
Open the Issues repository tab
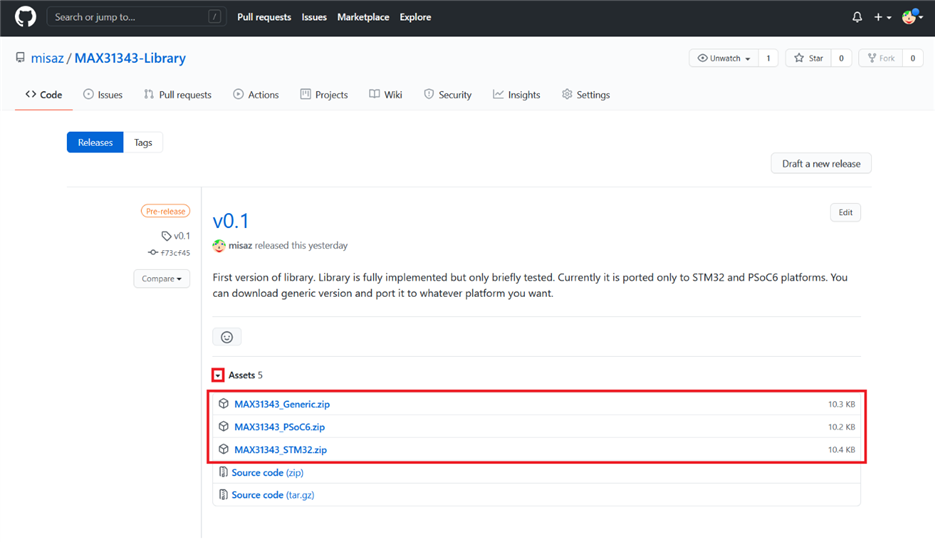[103, 95]
